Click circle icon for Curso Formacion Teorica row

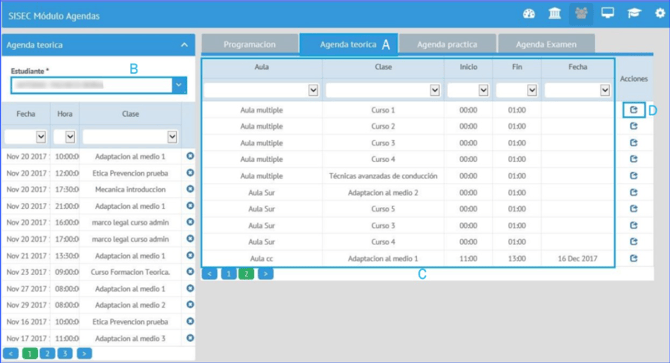(190, 272)
